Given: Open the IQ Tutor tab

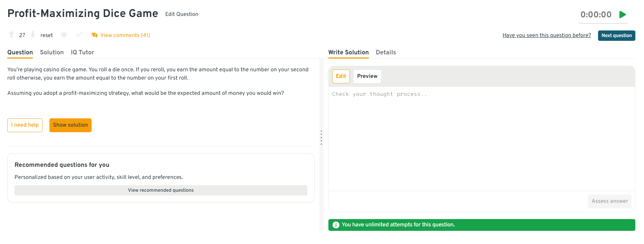Looking at the screenshot, I should click(x=82, y=52).
